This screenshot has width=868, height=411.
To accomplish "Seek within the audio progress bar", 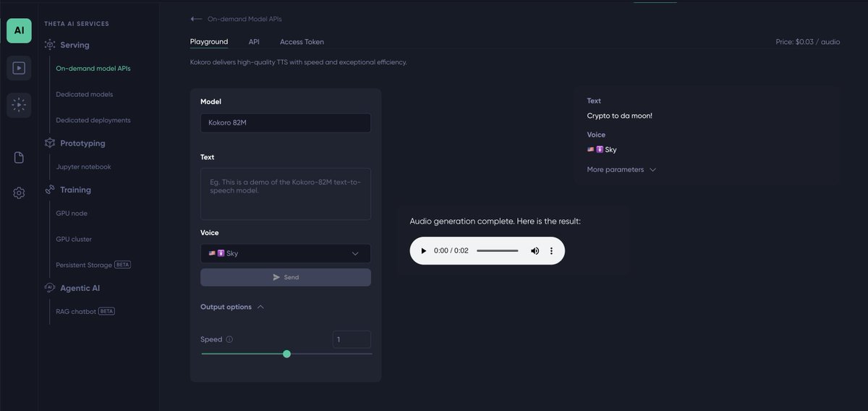I will (498, 250).
